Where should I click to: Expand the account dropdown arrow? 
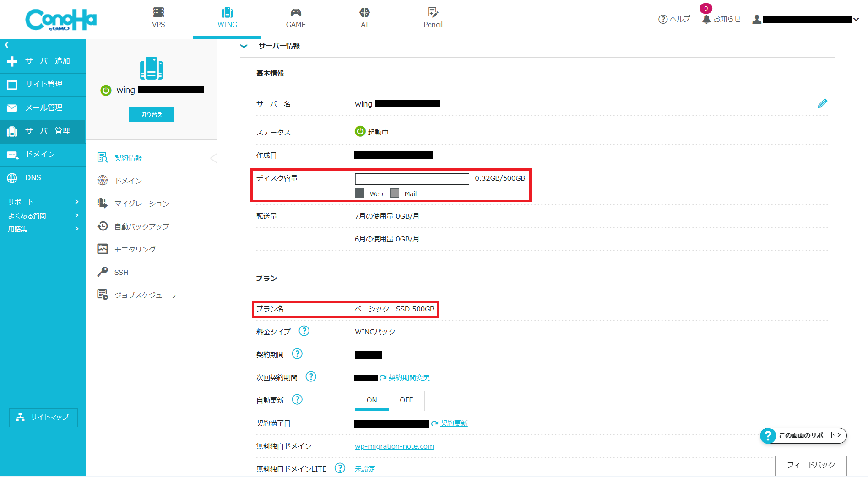click(x=856, y=19)
